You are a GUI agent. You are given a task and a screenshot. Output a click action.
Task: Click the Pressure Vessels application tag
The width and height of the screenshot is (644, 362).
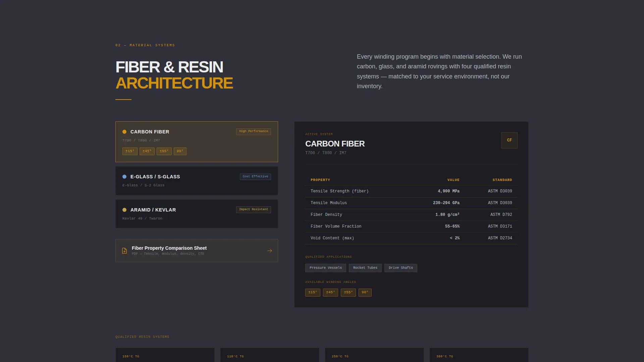[x=326, y=268]
